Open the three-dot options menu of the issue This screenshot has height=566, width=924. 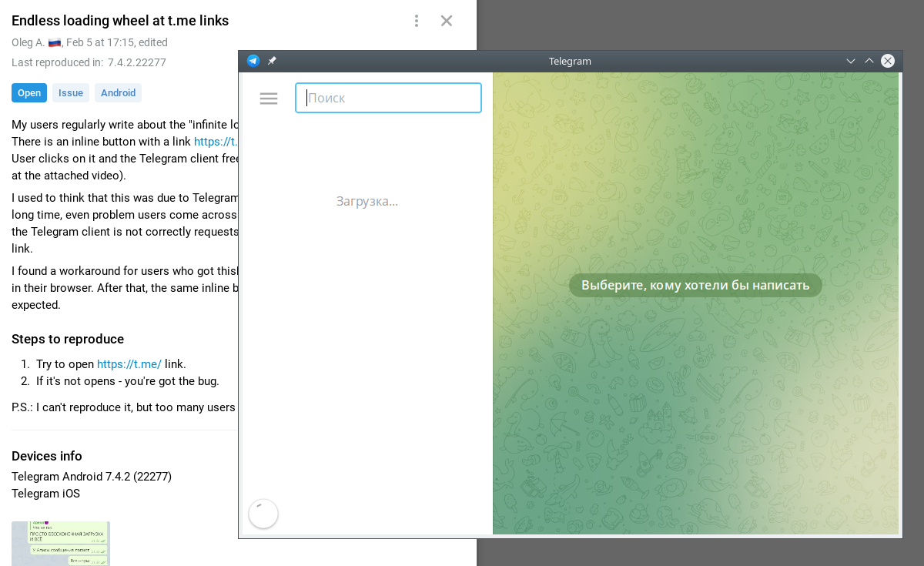click(x=417, y=21)
